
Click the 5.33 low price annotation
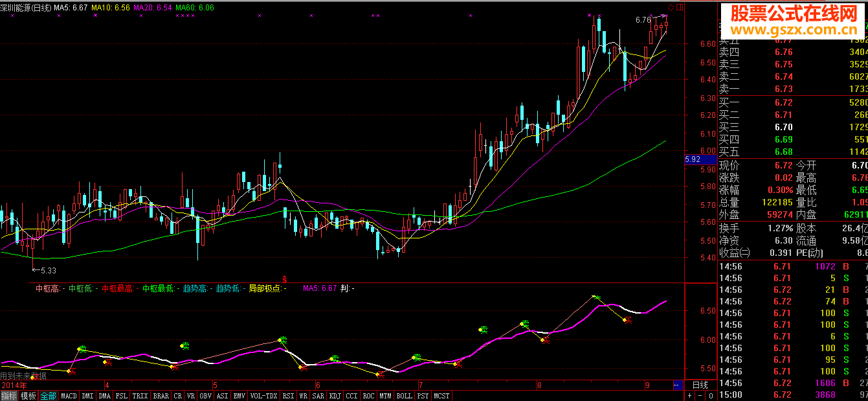[x=44, y=270]
